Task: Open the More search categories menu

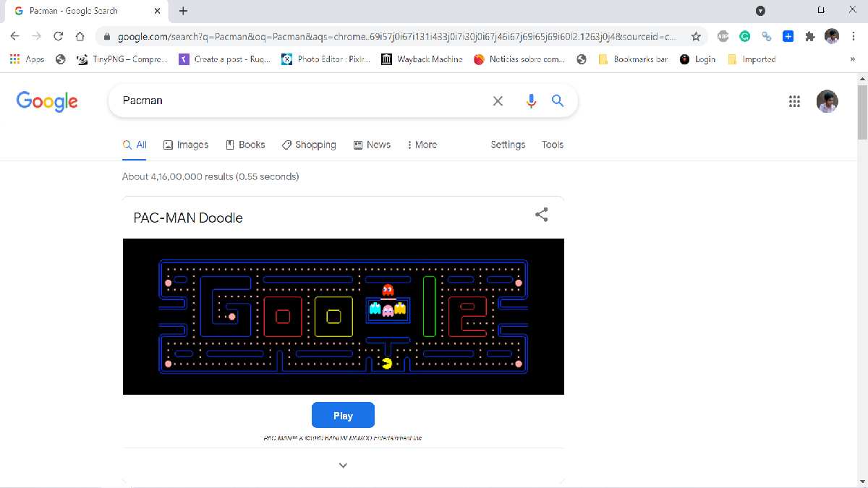Action: (x=422, y=145)
